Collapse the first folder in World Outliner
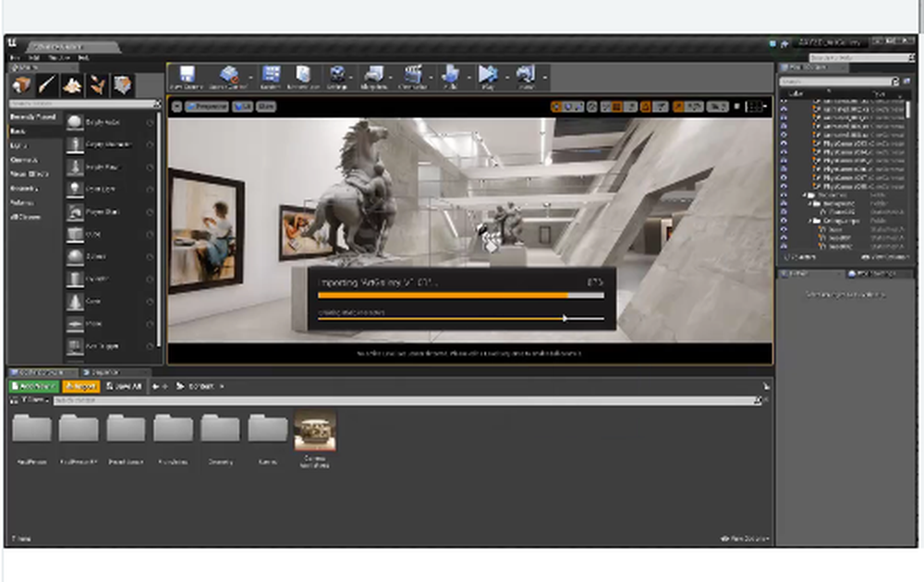Viewport: 924px width, 582px height. point(806,195)
